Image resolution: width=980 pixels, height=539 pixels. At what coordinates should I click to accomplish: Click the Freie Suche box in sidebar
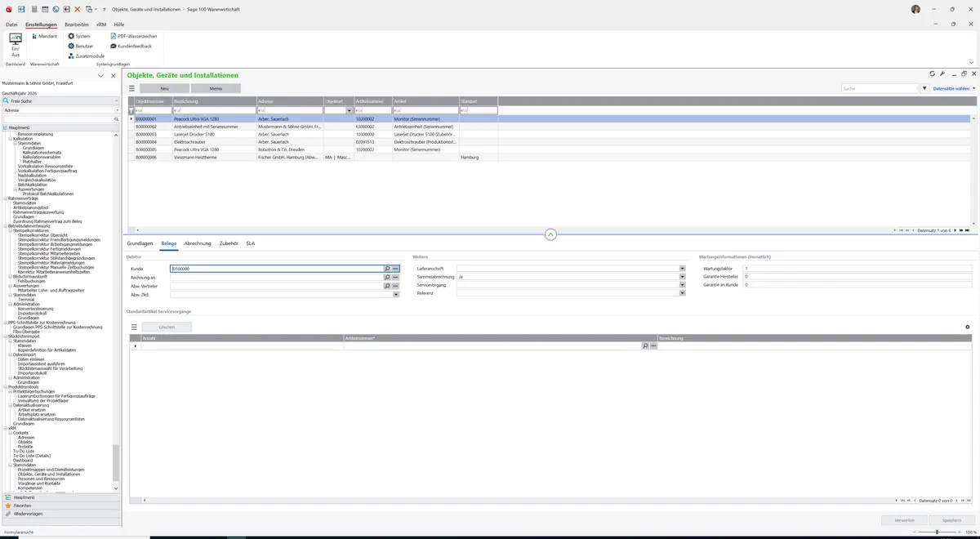coord(61,100)
